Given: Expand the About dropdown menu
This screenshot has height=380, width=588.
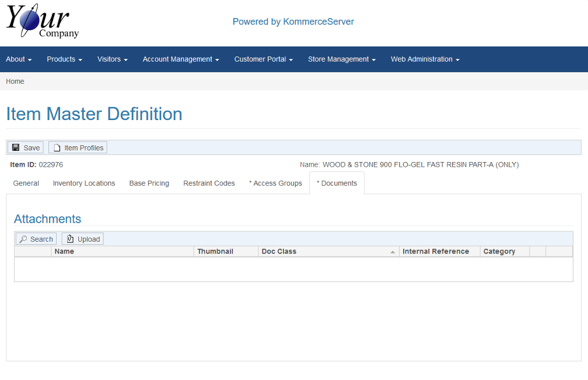Looking at the screenshot, I should coord(19,59).
